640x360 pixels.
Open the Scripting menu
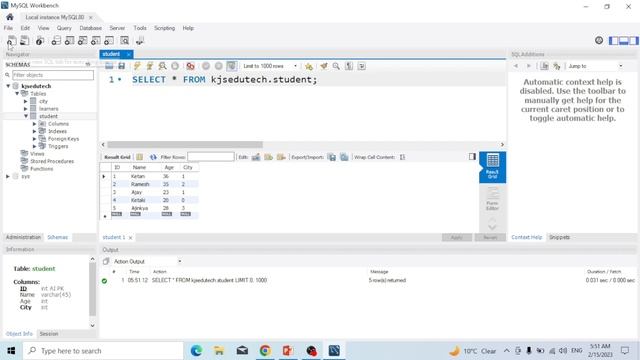pos(164,28)
